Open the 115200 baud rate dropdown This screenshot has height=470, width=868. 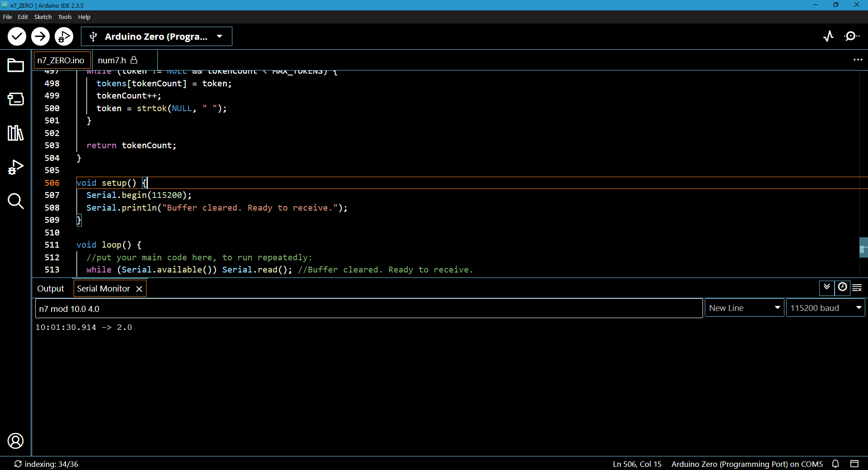point(825,308)
